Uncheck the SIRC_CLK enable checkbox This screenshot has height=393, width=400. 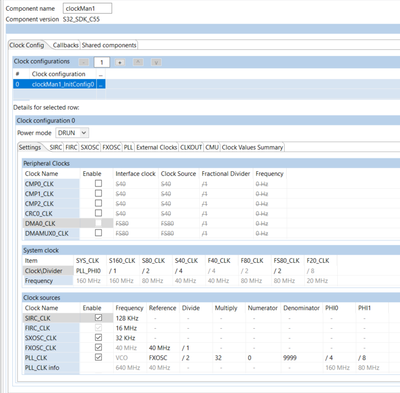pos(98,318)
